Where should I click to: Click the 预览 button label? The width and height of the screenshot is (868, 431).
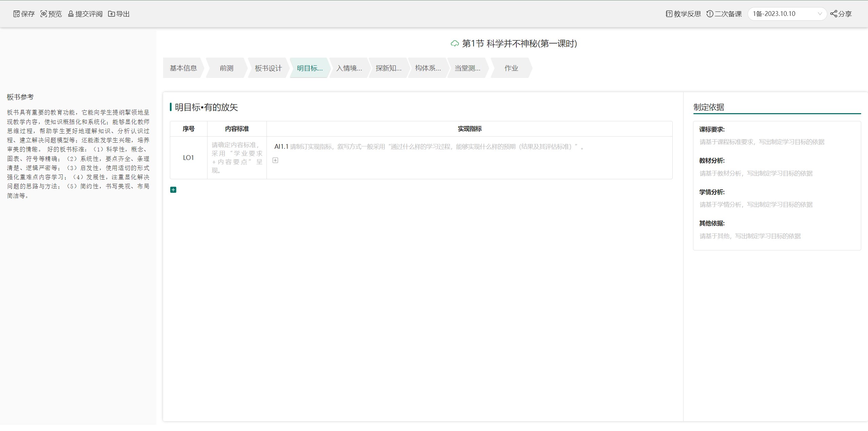55,14
